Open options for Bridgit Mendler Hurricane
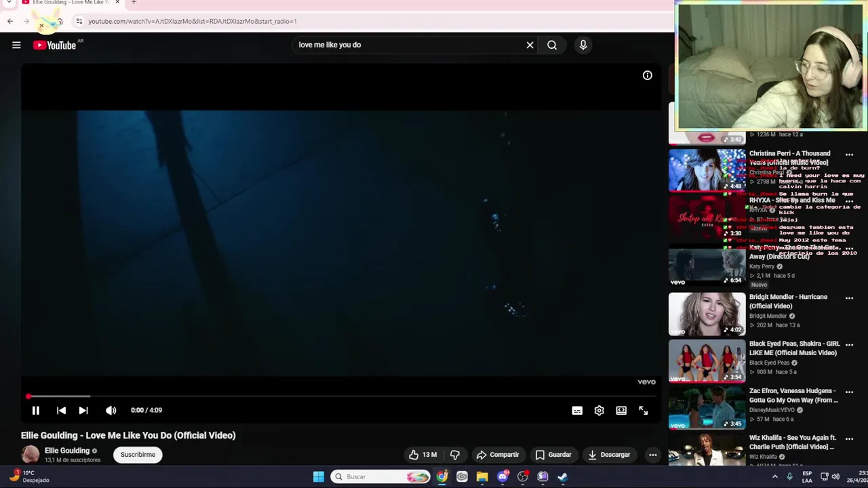The height and width of the screenshot is (488, 868). click(849, 298)
